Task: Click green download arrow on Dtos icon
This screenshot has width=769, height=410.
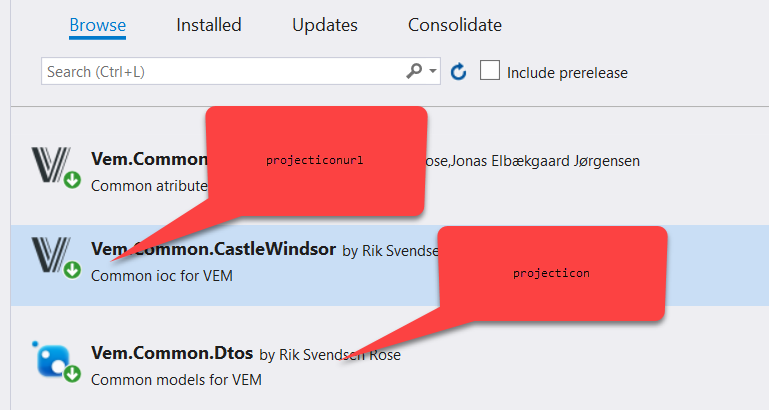Action: point(72,374)
